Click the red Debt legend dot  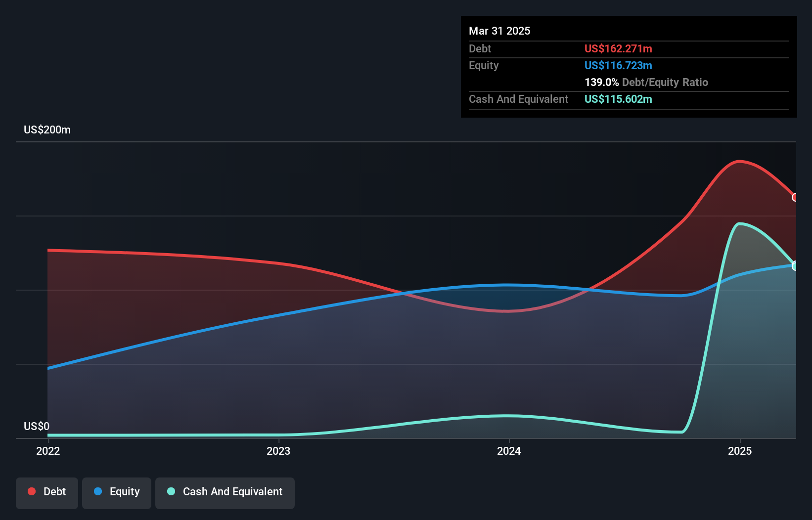click(x=32, y=491)
